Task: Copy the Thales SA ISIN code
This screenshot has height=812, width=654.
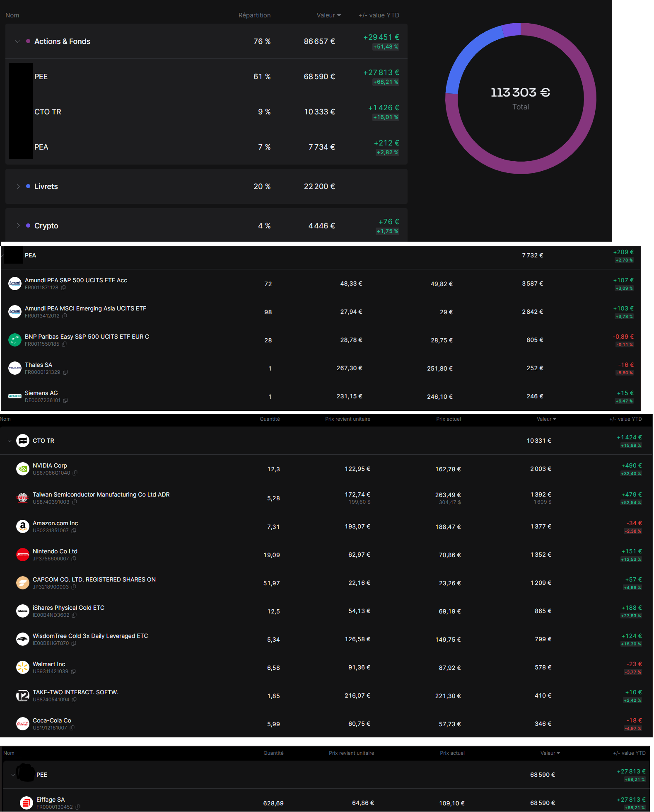Action: point(65,372)
